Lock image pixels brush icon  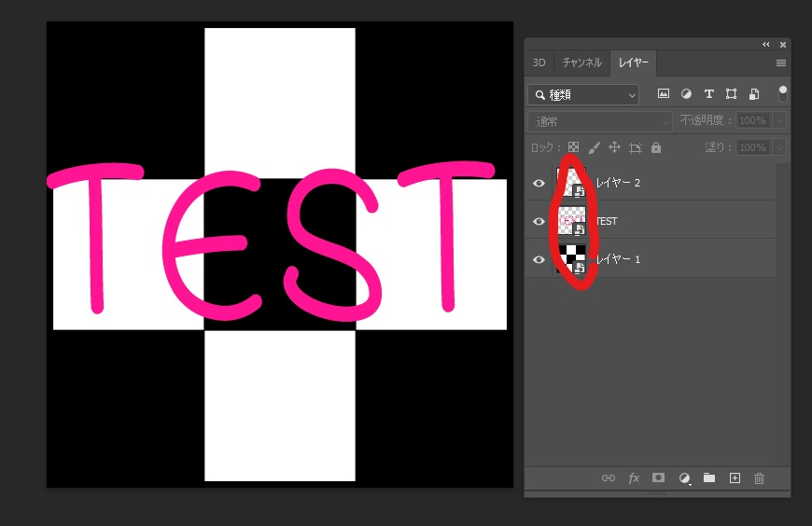pyautogui.click(x=594, y=147)
